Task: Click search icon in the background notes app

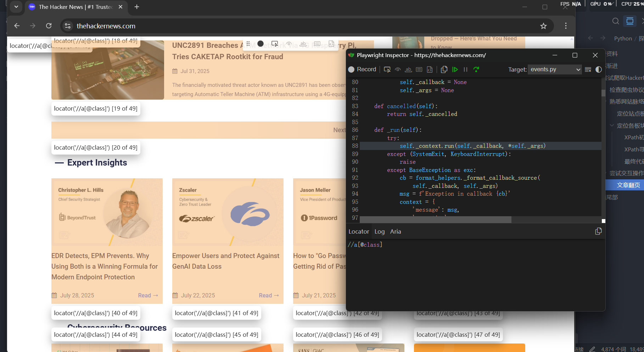Action: coord(616,21)
